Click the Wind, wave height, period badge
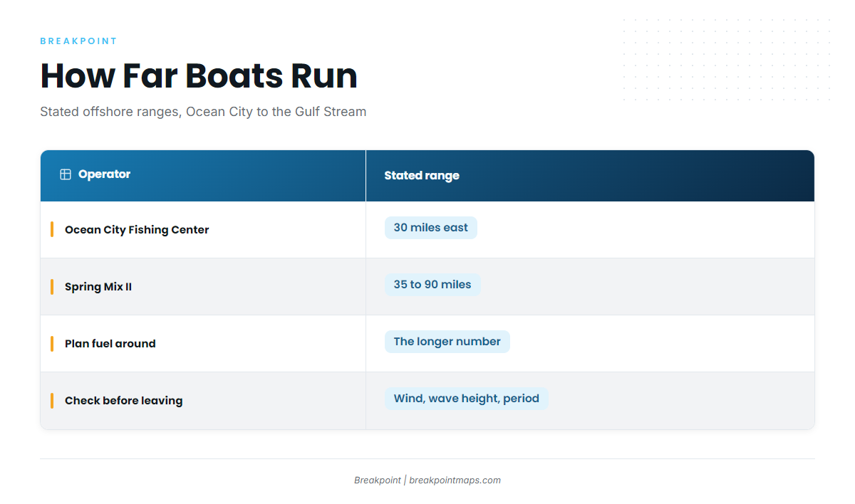The height and width of the screenshot is (504, 855). point(467,399)
